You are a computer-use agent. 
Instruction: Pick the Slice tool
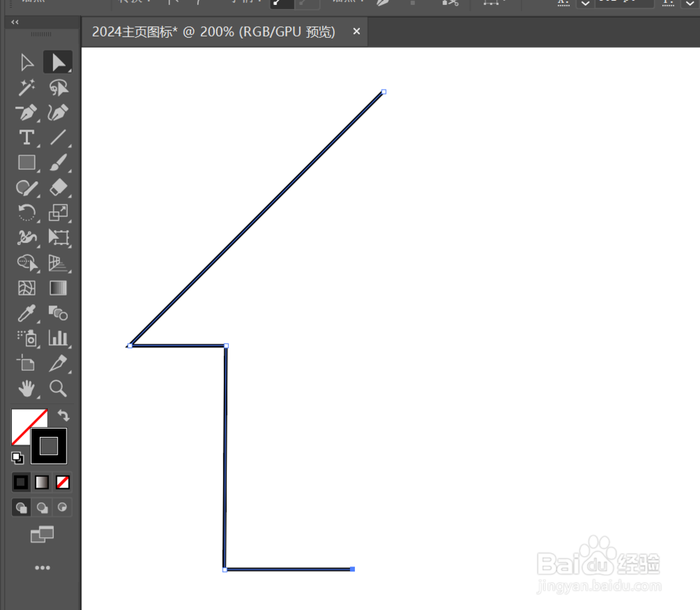58,363
